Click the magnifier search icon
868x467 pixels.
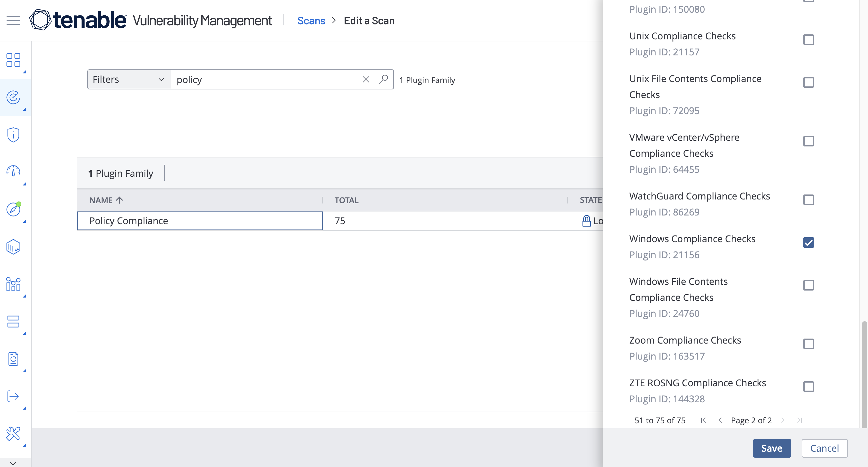point(383,80)
